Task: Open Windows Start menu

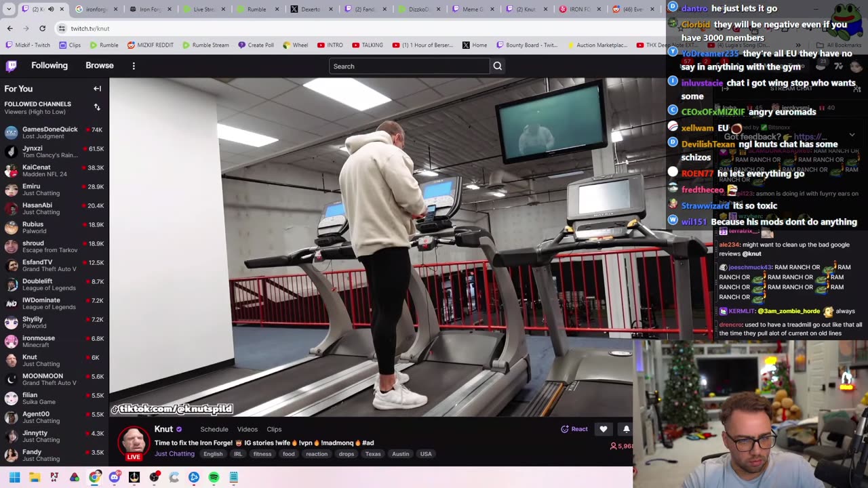Action: tap(14, 477)
